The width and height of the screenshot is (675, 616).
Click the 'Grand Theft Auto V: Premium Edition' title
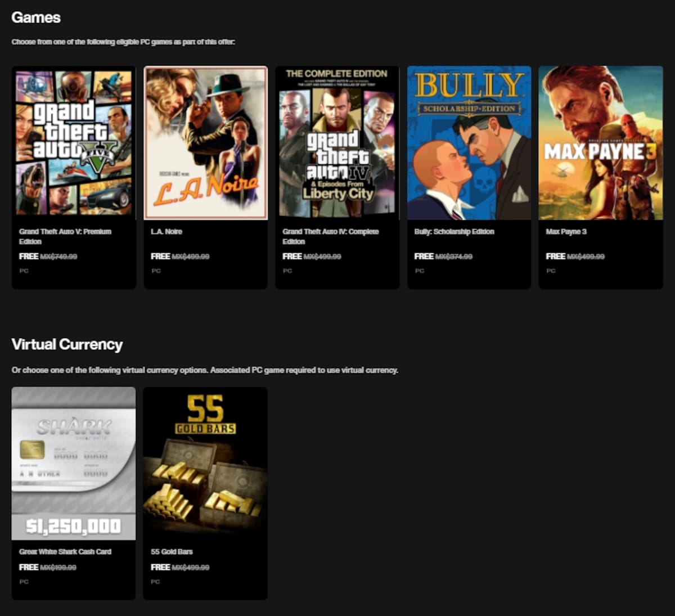tap(65, 236)
